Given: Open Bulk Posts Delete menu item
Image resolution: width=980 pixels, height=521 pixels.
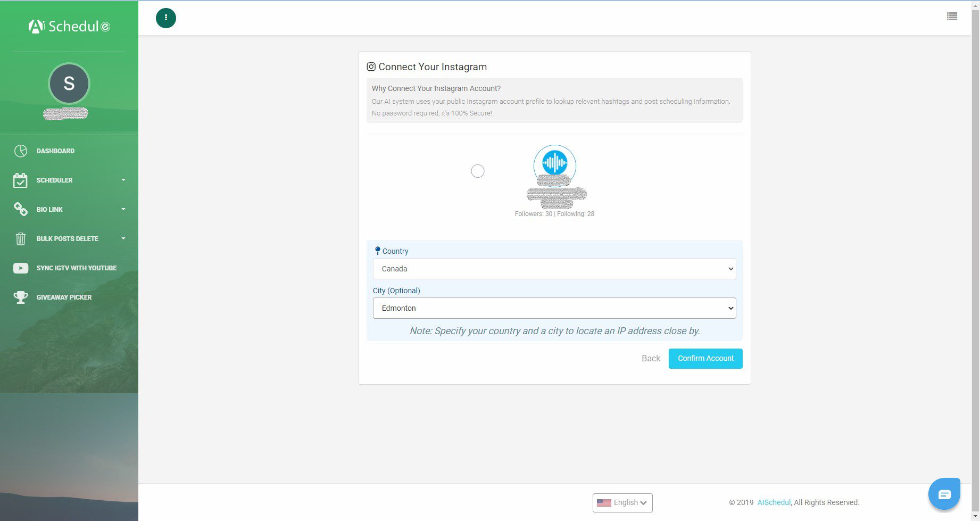Looking at the screenshot, I should (x=68, y=239).
